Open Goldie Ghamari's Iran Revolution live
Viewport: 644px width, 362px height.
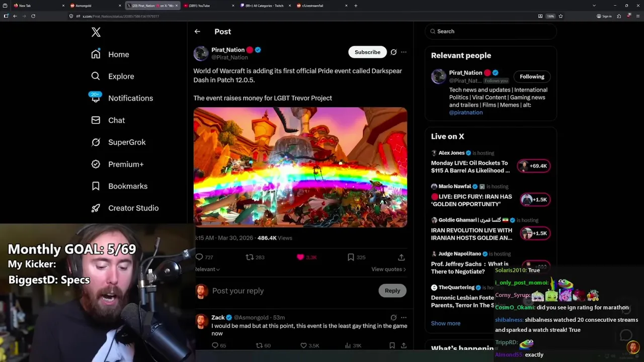471,234
